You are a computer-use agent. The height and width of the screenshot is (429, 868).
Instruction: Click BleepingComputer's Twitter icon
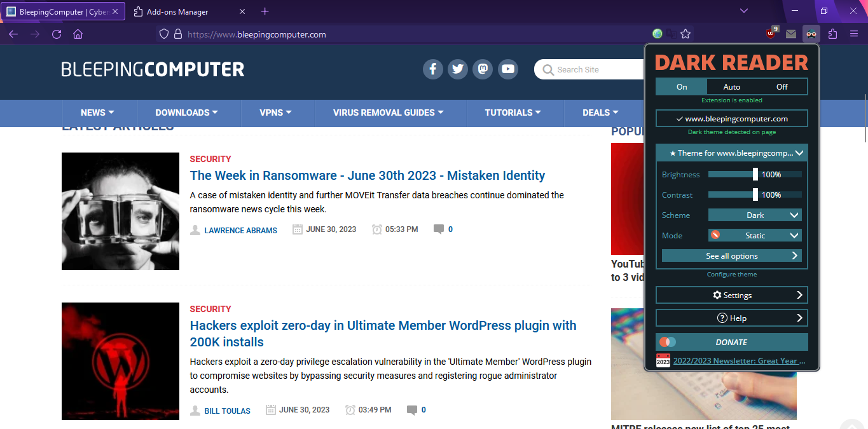click(x=458, y=69)
